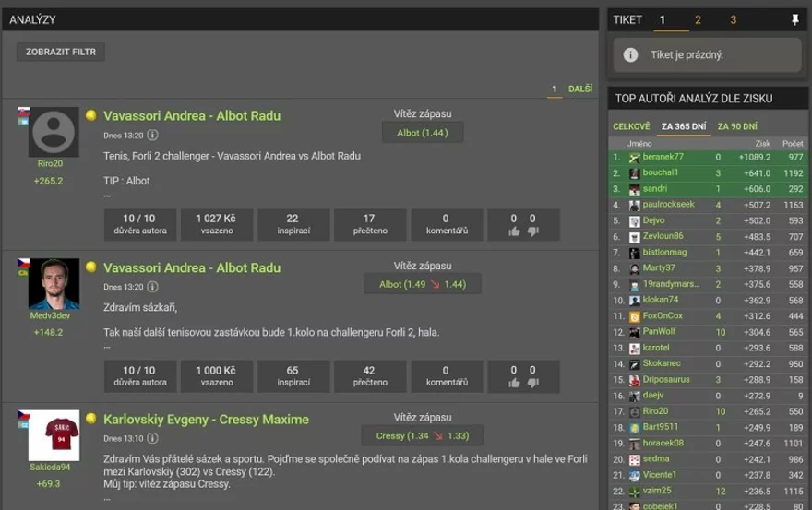
Task: Click the 22 inspirací box
Action: 293,225
